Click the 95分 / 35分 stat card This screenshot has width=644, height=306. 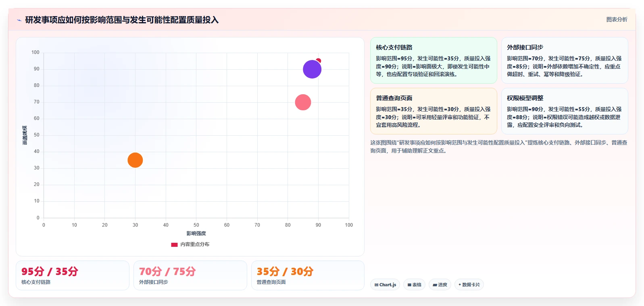coord(73,275)
